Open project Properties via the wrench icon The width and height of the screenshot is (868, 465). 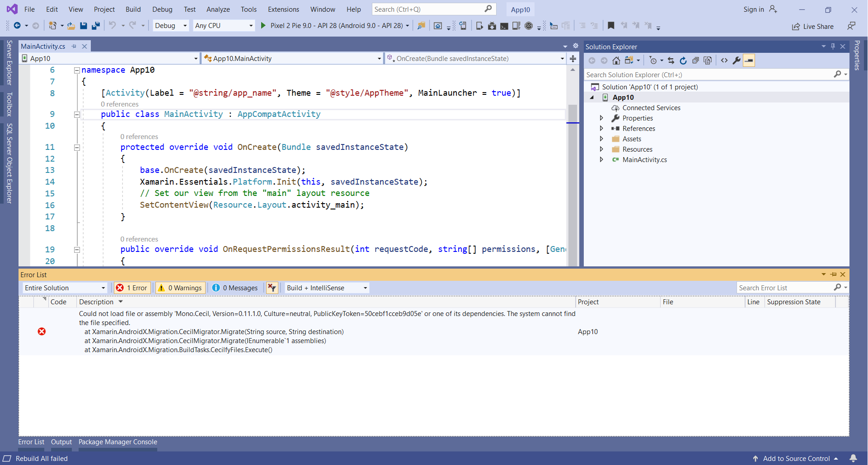coord(737,60)
